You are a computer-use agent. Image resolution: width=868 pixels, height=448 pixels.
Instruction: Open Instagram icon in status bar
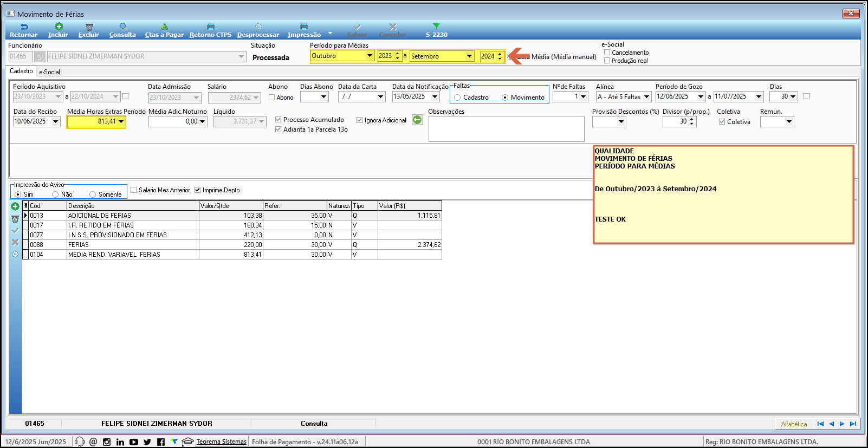[x=107, y=442]
